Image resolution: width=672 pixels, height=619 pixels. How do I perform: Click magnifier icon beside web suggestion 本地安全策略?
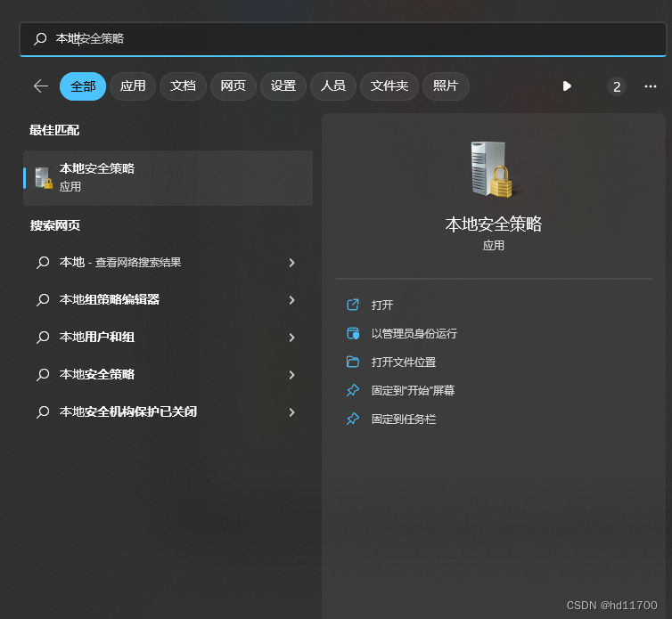coord(43,374)
